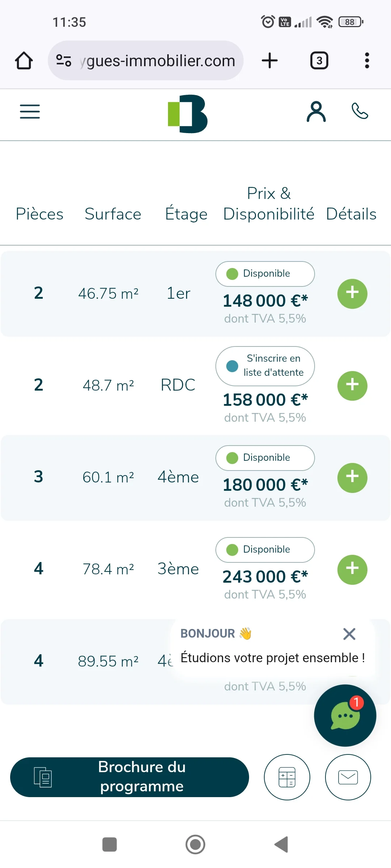Show the open tabs switcher
The height and width of the screenshot is (868, 391).
[x=319, y=60]
